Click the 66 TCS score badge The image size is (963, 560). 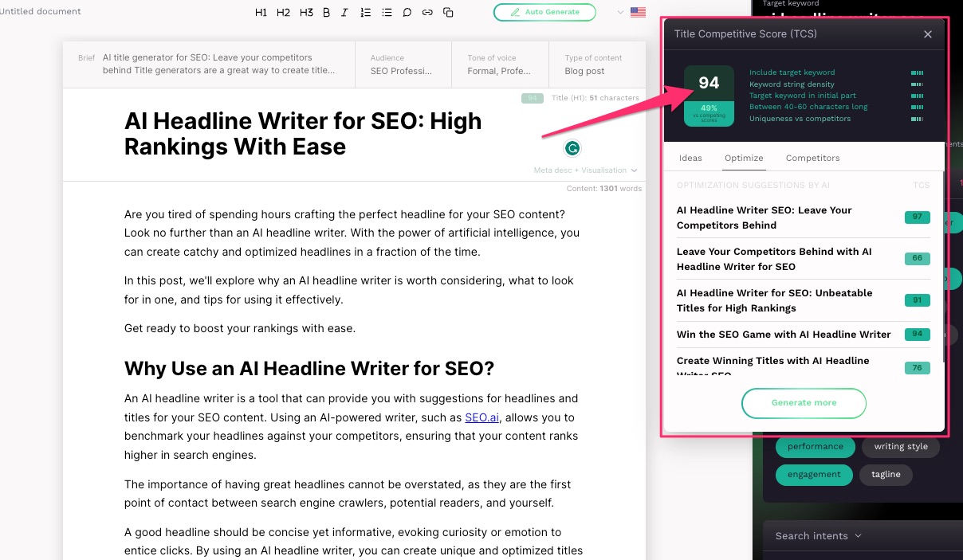click(918, 259)
